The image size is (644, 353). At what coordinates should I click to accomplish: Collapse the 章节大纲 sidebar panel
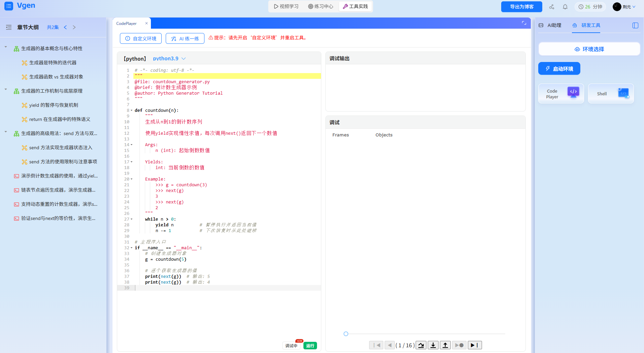click(9, 27)
